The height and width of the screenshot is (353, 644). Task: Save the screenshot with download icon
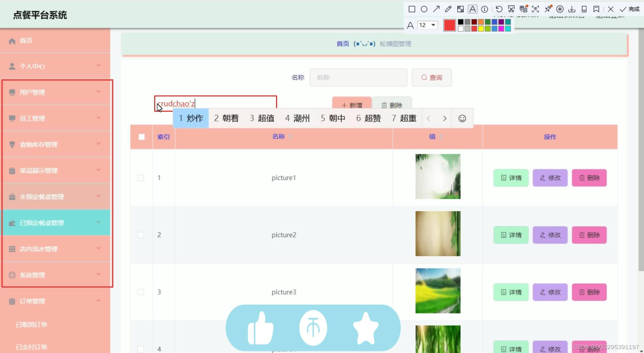572,9
